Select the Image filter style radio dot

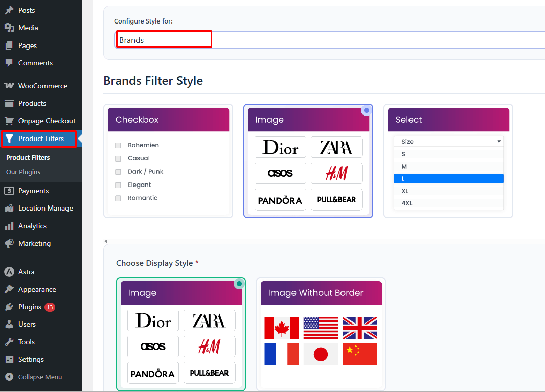(x=367, y=110)
